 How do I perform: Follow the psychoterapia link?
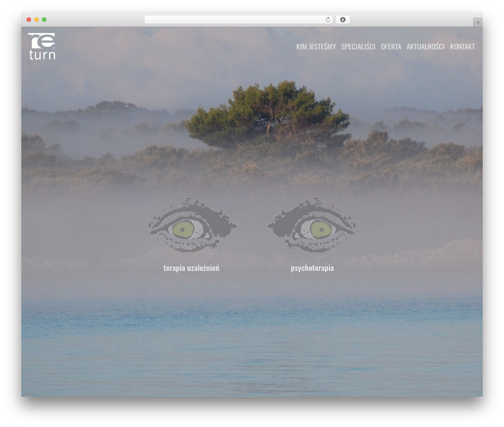pyautogui.click(x=312, y=268)
